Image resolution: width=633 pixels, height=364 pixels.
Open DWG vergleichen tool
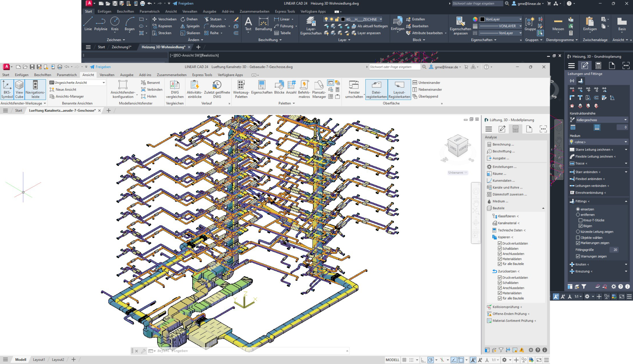175,90
